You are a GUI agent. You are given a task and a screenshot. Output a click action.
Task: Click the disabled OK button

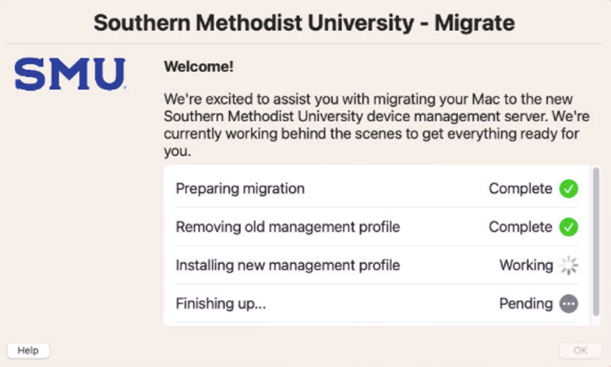tap(580, 350)
